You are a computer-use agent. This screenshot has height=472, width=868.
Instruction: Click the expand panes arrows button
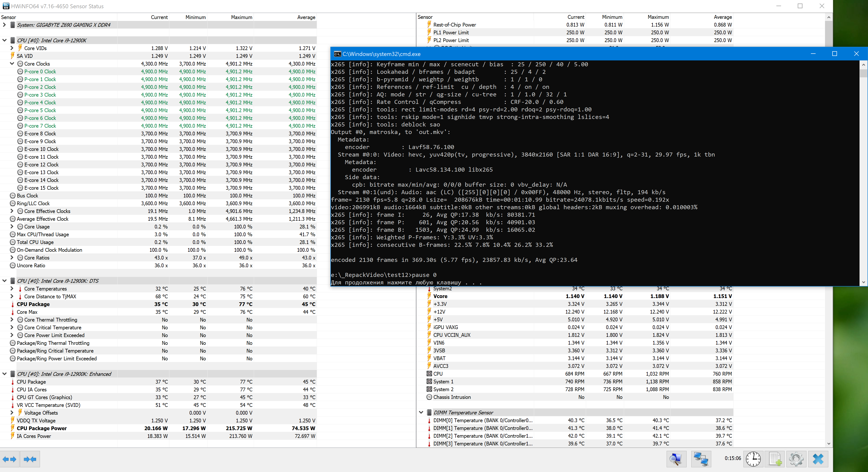9,459
